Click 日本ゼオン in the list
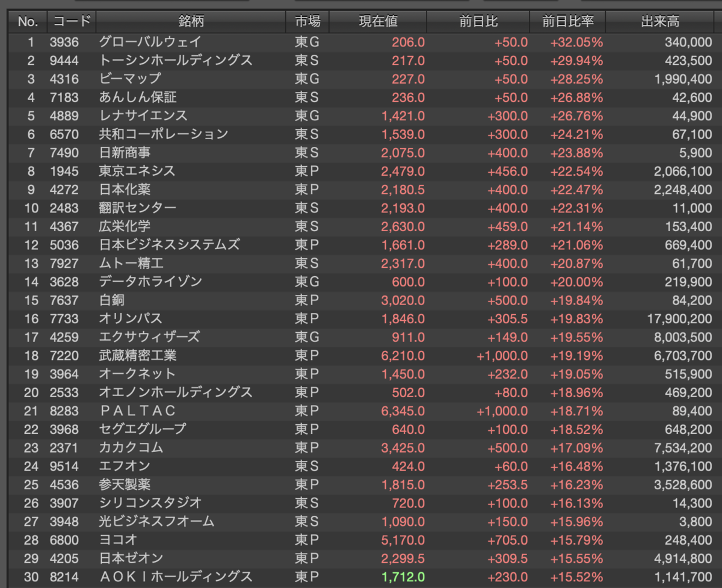 [131, 559]
